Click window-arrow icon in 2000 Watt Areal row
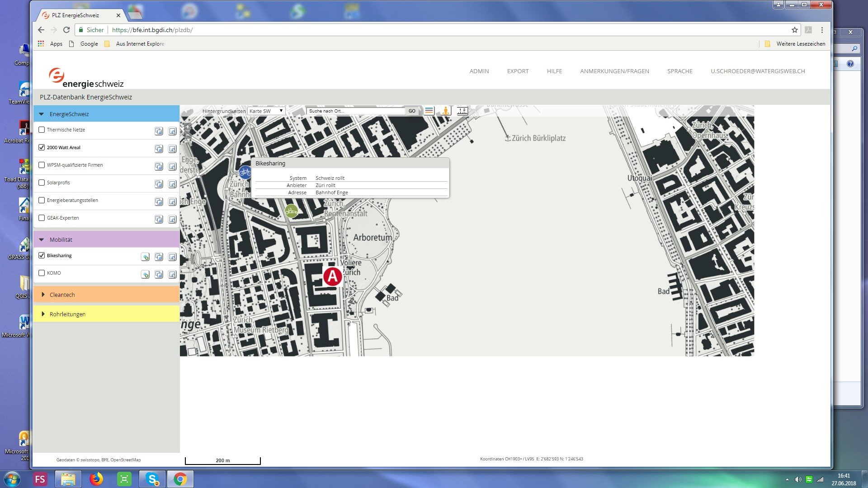Image resolution: width=868 pixels, height=488 pixels. click(x=172, y=149)
